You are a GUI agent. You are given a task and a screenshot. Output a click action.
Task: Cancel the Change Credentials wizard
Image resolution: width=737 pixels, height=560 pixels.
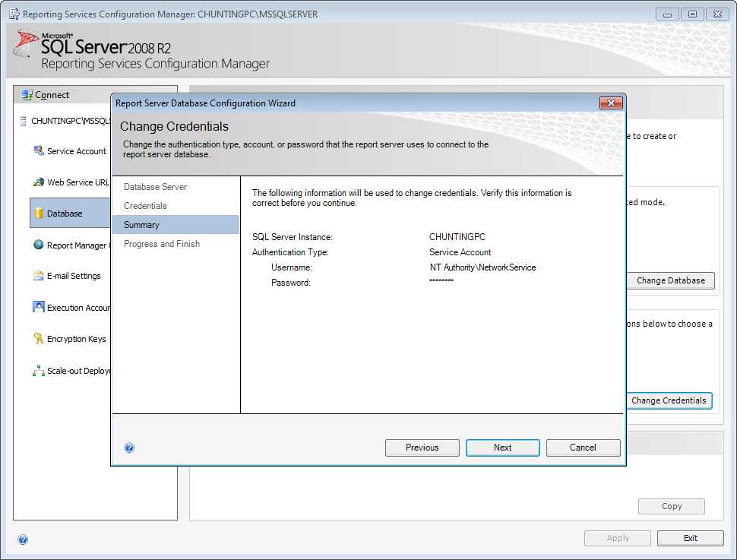click(x=583, y=448)
